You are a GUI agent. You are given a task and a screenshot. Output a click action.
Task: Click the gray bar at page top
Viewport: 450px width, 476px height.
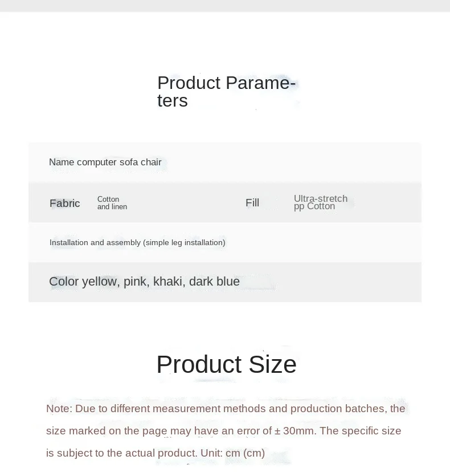(225, 6)
